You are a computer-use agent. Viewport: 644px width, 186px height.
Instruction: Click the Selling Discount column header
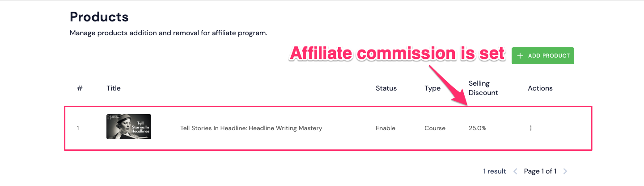pos(483,88)
